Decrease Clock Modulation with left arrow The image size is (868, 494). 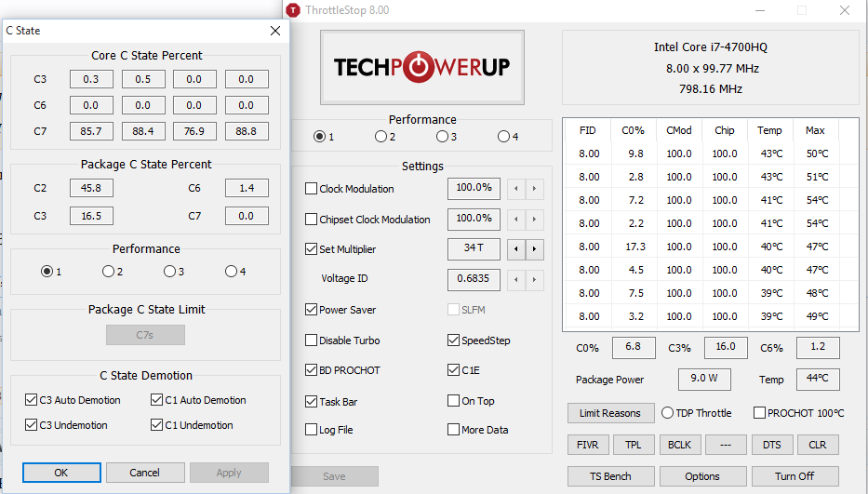[516, 189]
